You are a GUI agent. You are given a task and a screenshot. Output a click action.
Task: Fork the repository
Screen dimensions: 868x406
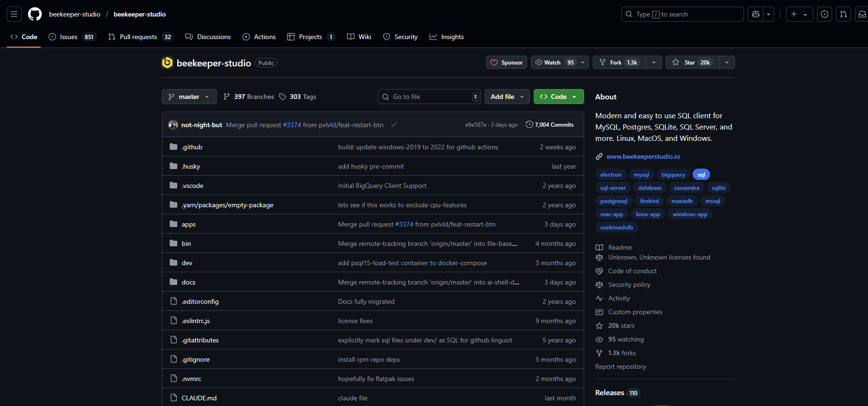(x=620, y=62)
